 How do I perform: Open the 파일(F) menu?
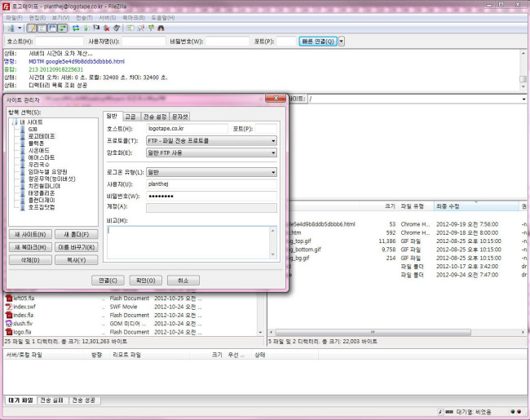point(14,16)
